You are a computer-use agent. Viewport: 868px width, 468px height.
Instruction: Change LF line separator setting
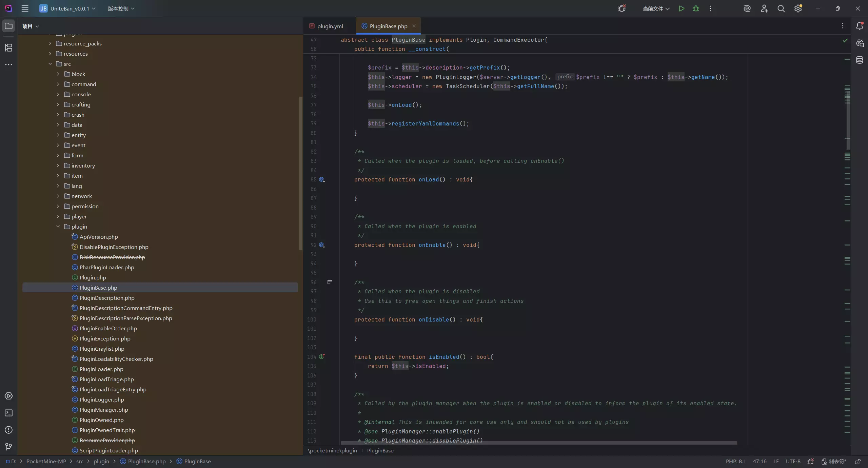(776, 461)
